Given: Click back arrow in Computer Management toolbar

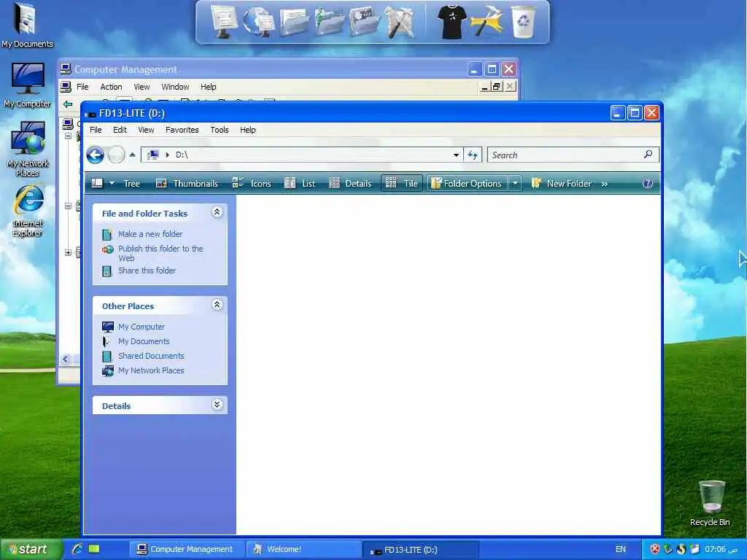Looking at the screenshot, I should pos(68,104).
